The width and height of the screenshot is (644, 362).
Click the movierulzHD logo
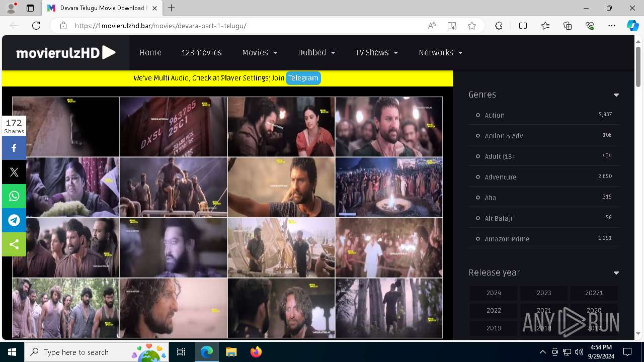tap(66, 52)
